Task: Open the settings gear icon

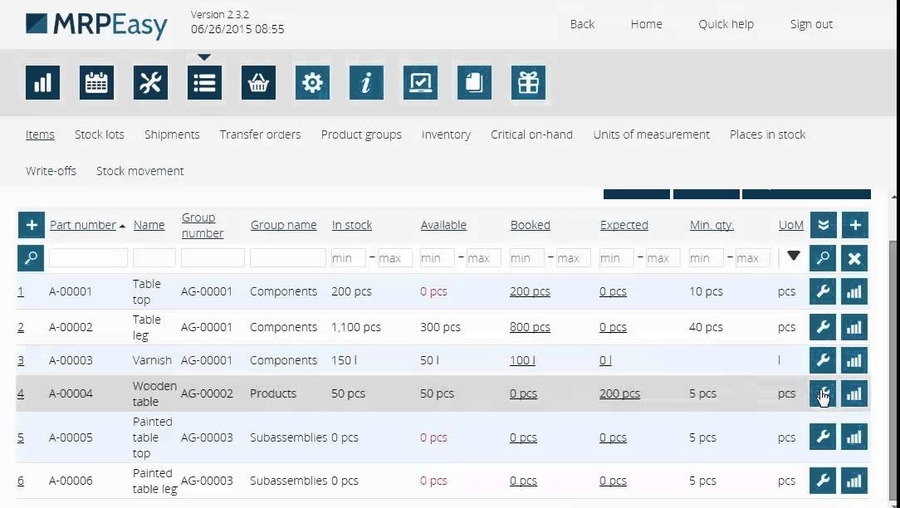Action: click(313, 83)
